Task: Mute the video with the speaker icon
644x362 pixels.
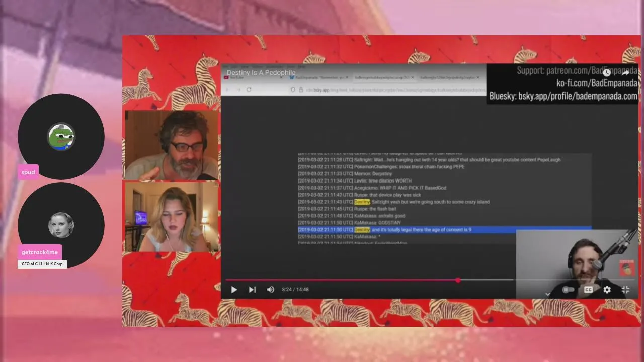Action: (x=271, y=290)
